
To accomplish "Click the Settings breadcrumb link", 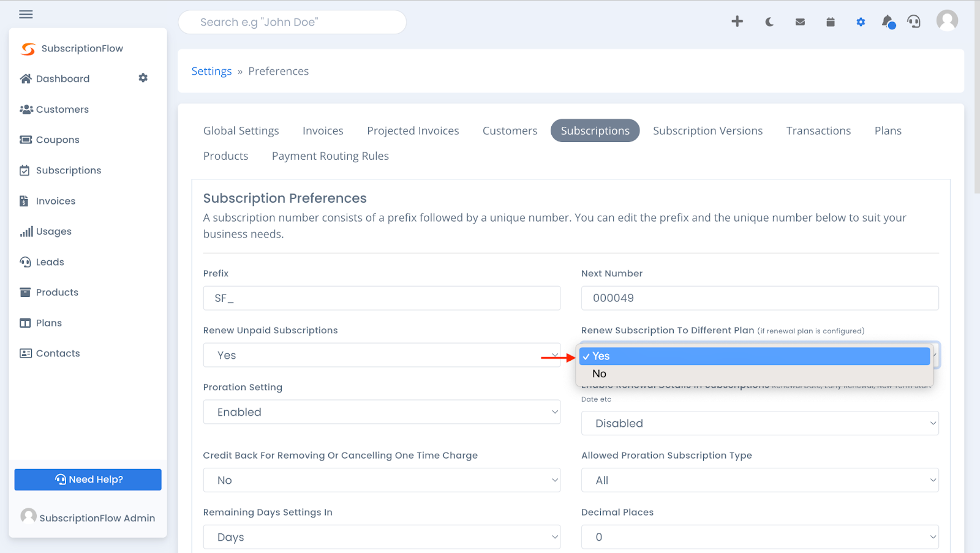I will pyautogui.click(x=211, y=71).
